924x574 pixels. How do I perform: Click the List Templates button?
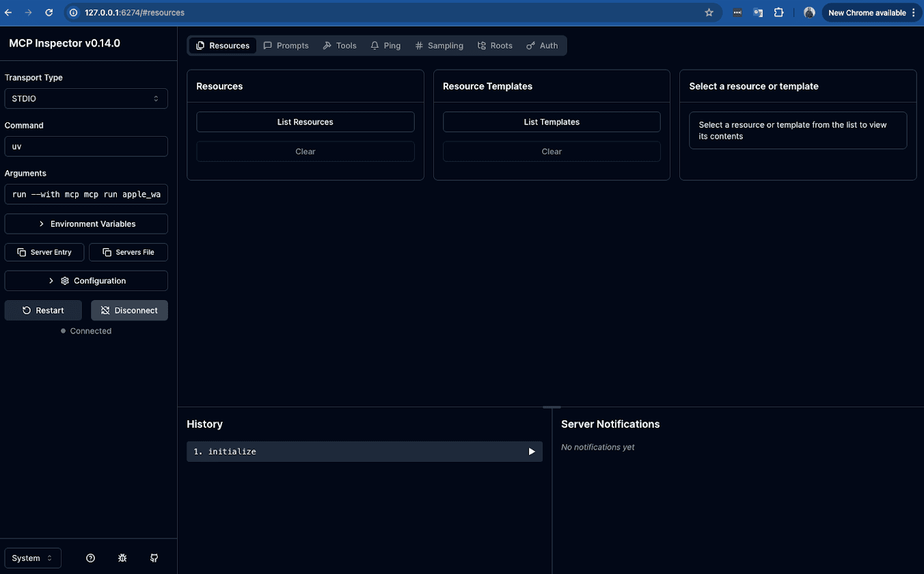pyautogui.click(x=552, y=122)
